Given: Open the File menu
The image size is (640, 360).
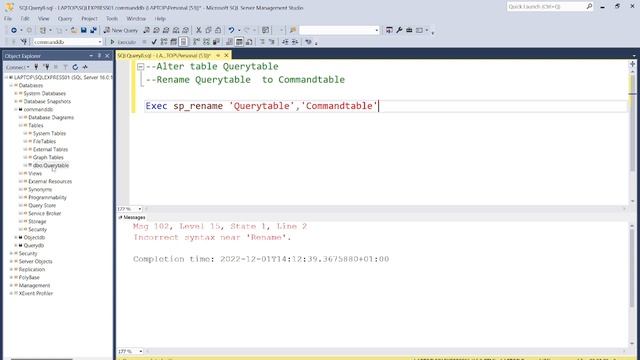Looking at the screenshot, I should pyautogui.click(x=8, y=18).
